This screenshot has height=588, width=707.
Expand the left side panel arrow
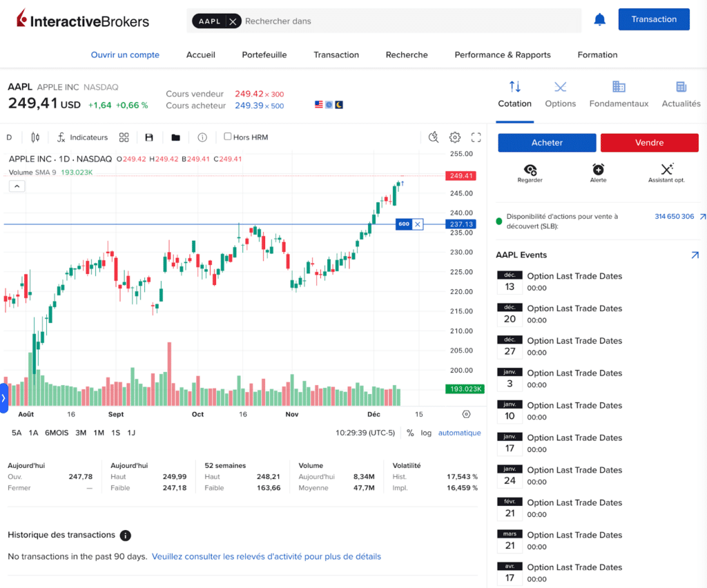3,398
